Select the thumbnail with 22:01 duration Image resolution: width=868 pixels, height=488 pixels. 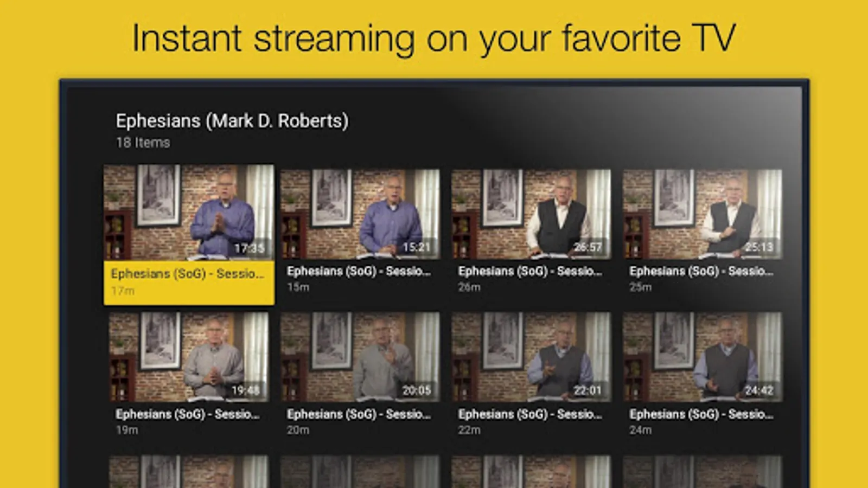(x=531, y=357)
